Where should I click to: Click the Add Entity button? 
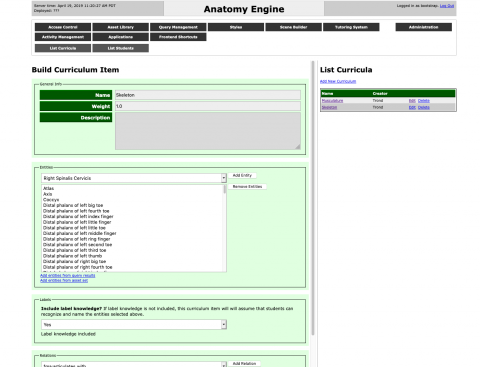pos(242,175)
